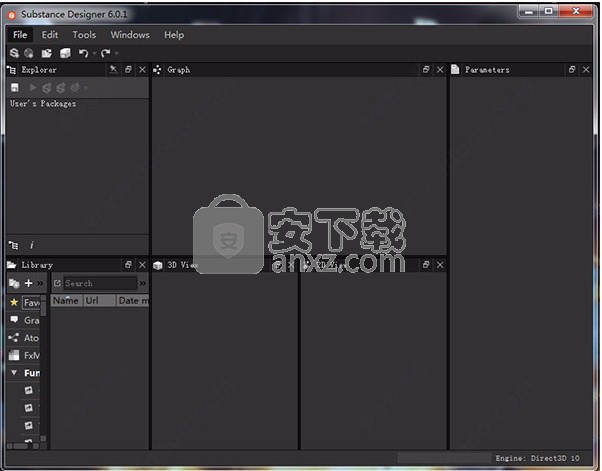
Task: Click the pin icon in Explorer header
Action: point(113,69)
